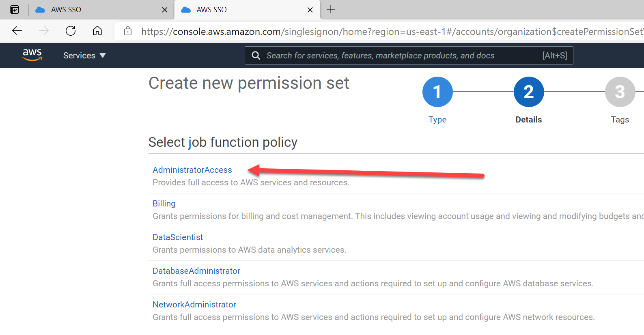The width and height of the screenshot is (644, 335).
Task: Expand the Services dropdown menu
Action: pos(84,56)
